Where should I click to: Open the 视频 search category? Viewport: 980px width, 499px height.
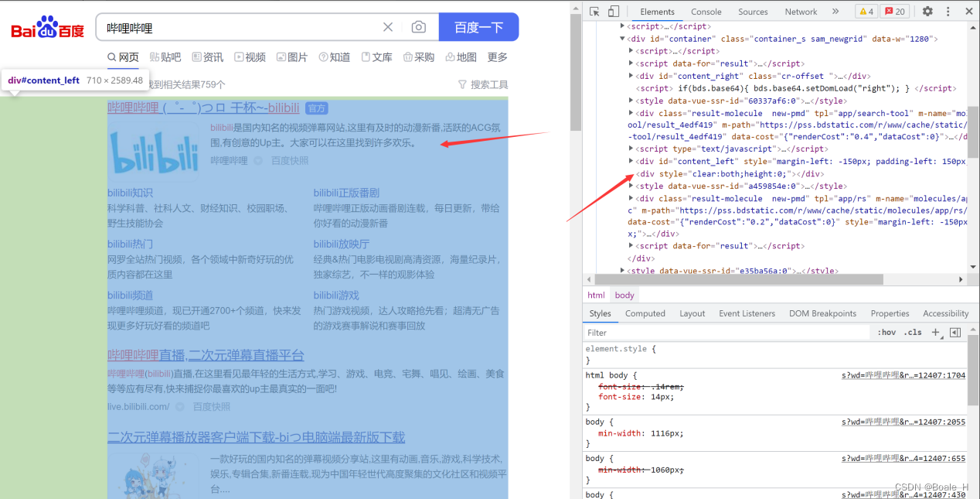250,57
